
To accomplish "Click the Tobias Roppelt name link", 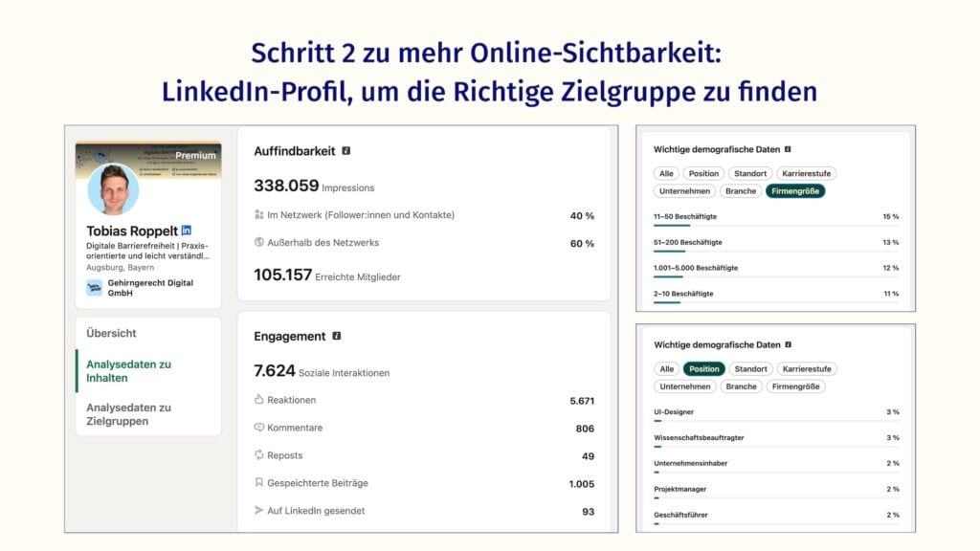I will [132, 231].
